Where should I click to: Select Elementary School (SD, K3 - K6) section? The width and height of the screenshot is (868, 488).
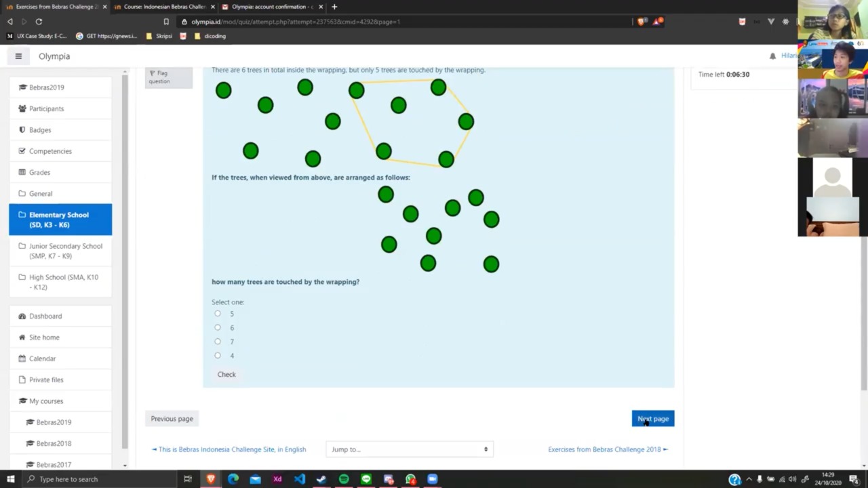coord(60,220)
